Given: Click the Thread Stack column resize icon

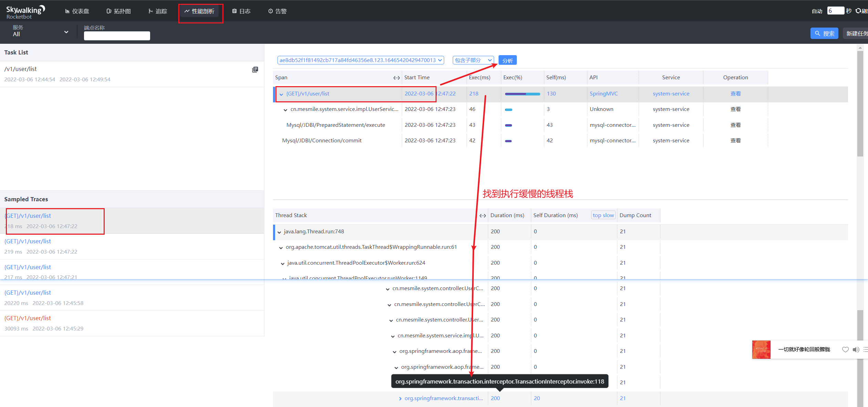Looking at the screenshot, I should tap(482, 216).
